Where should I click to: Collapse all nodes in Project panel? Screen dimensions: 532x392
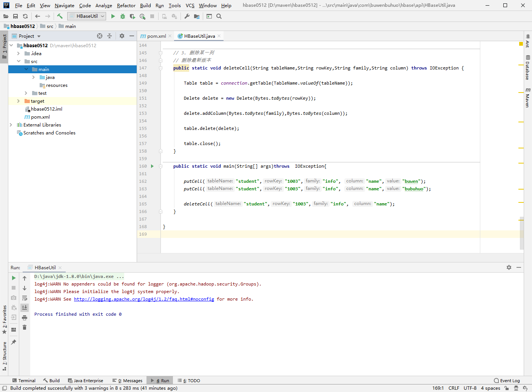tap(109, 36)
